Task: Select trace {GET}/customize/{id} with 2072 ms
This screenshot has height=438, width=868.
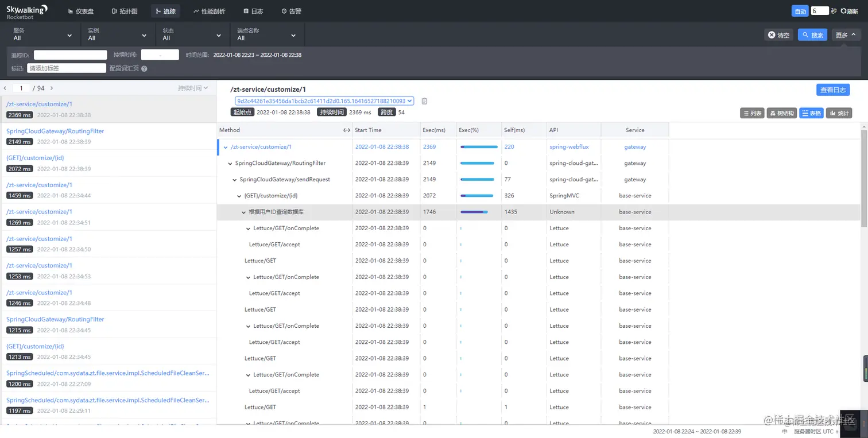Action: [108, 163]
